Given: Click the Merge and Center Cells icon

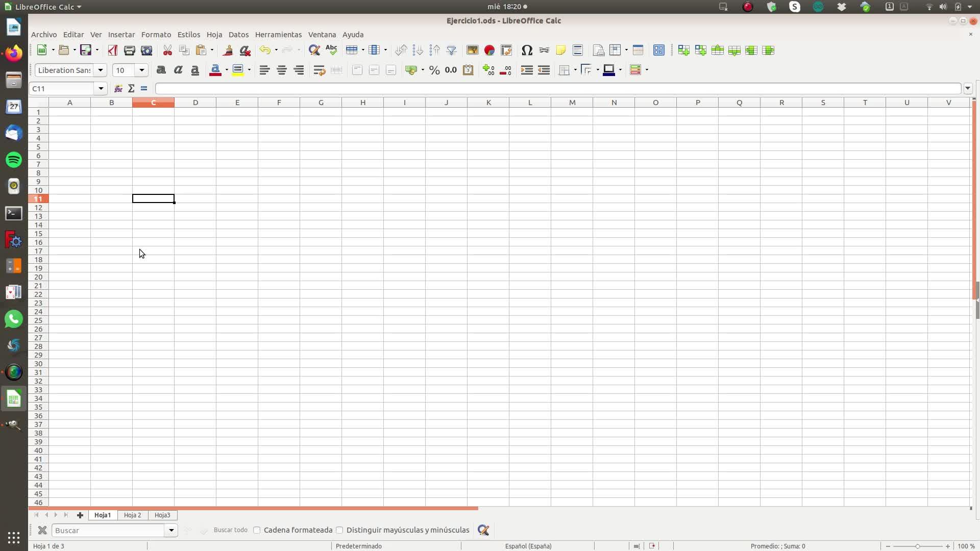Looking at the screenshot, I should [336, 70].
